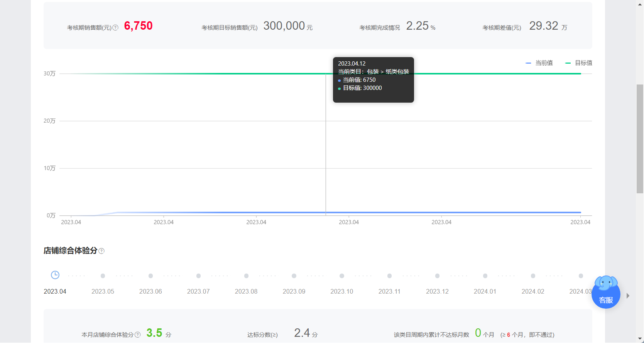The height and width of the screenshot is (343, 644).
Task: Select the 2023.07 timeline dot
Action: coord(198,276)
